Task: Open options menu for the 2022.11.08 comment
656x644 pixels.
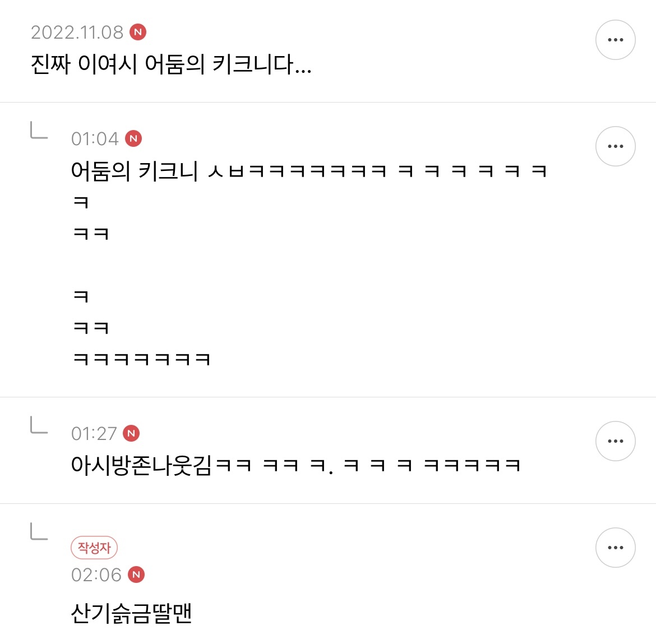Action: tap(615, 39)
